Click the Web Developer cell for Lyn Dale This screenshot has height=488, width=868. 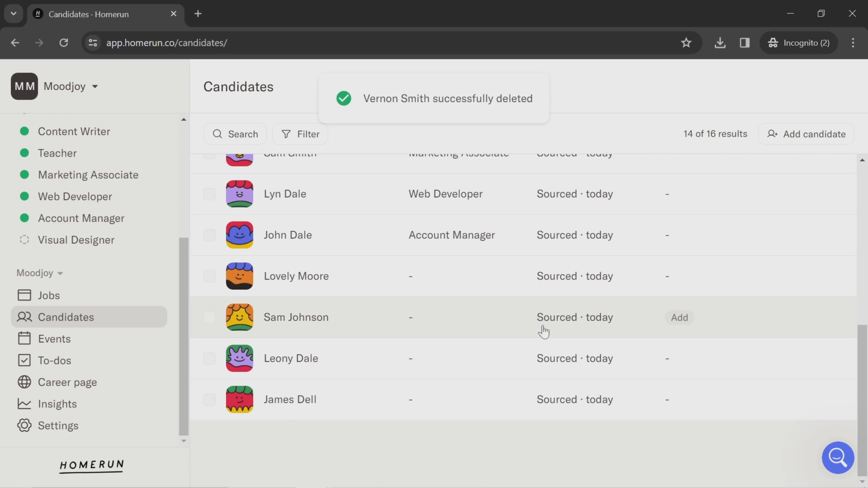coord(446,194)
